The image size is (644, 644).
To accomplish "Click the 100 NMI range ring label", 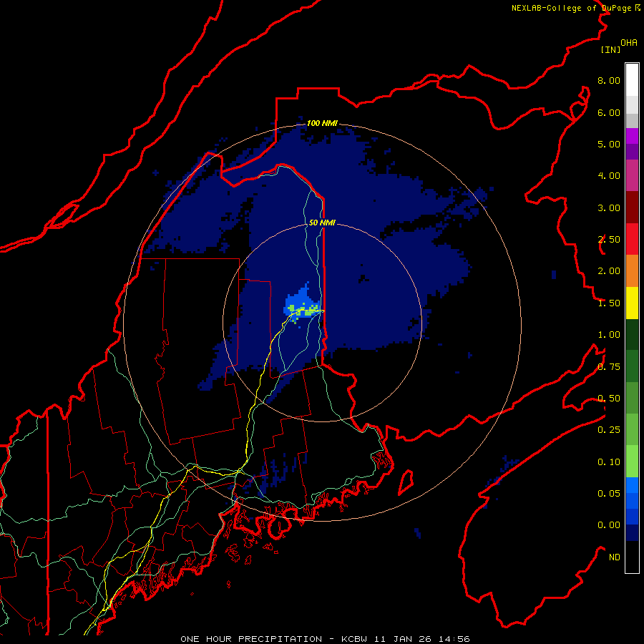I will coord(322,123).
